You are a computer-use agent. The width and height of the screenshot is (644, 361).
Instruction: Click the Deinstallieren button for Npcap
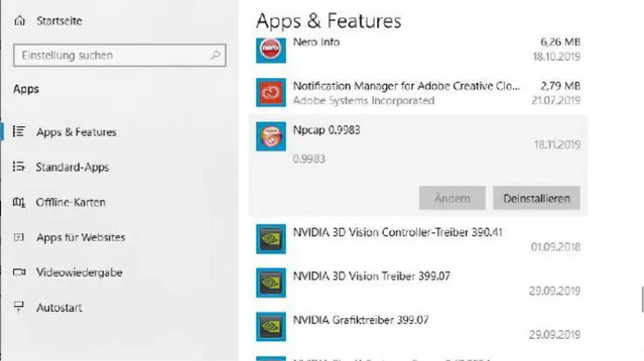click(537, 198)
